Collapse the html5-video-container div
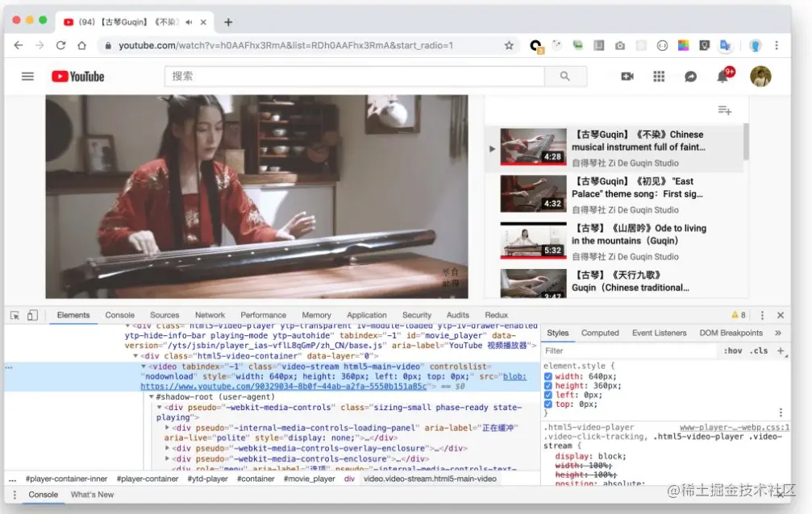This screenshot has height=514, width=812. [x=135, y=356]
